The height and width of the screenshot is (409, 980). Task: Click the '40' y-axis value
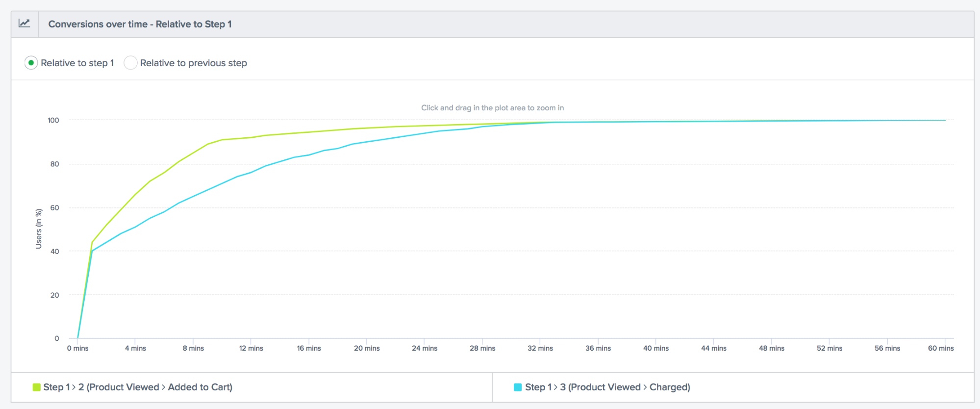point(54,251)
